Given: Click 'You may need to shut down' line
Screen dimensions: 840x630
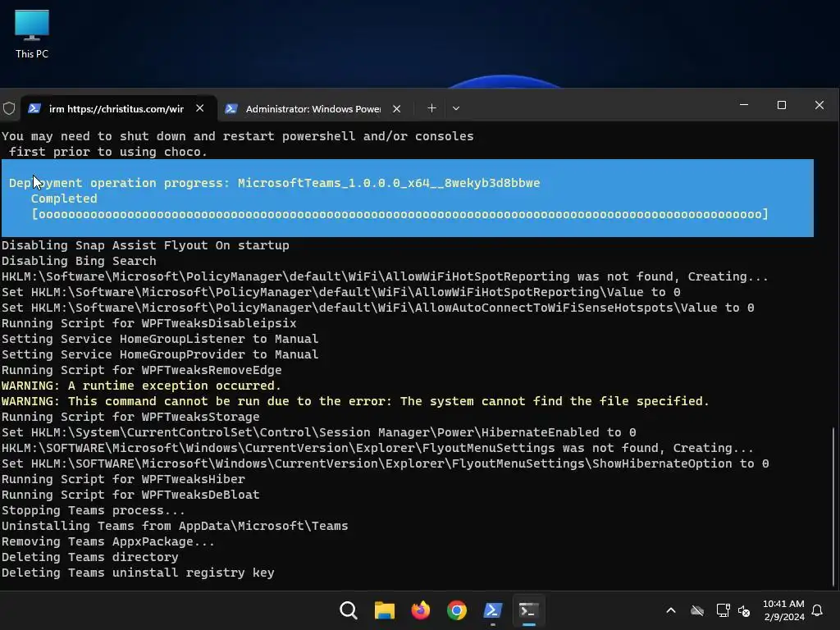Looking at the screenshot, I should 237,136.
